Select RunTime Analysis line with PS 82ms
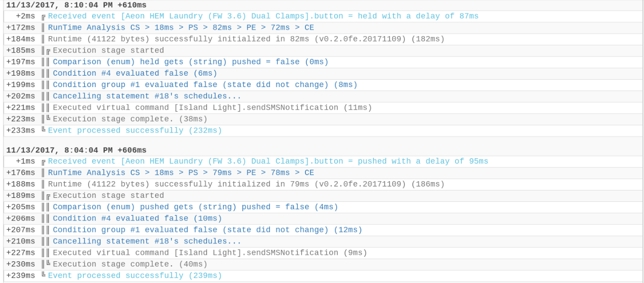The image size is (644, 283). [x=181, y=28]
